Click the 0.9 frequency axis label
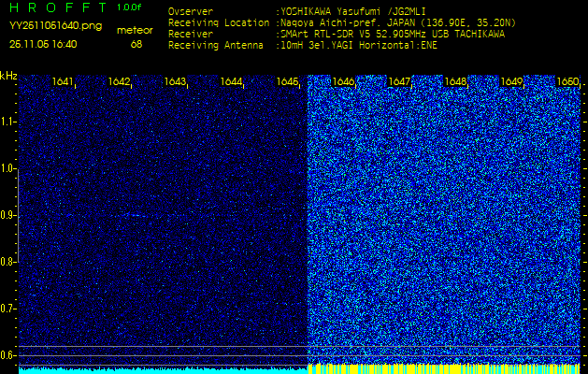Viewport: 588px width, 374px height. click(x=7, y=216)
